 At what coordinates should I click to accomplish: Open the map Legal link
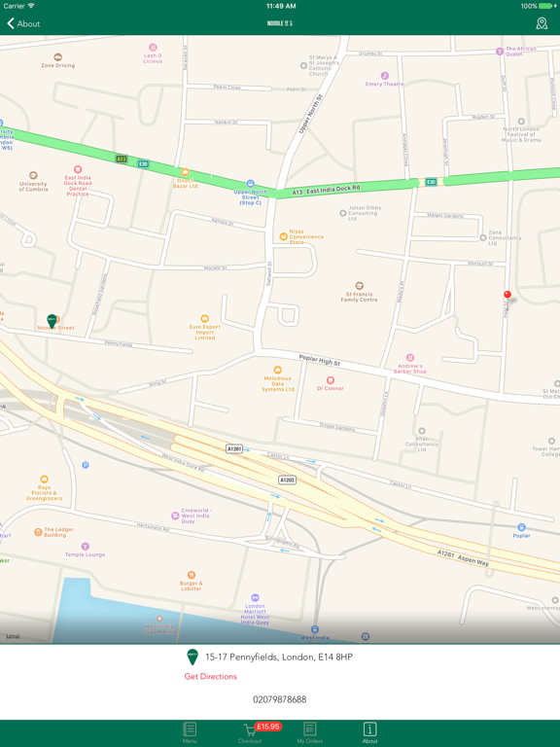(x=13, y=636)
